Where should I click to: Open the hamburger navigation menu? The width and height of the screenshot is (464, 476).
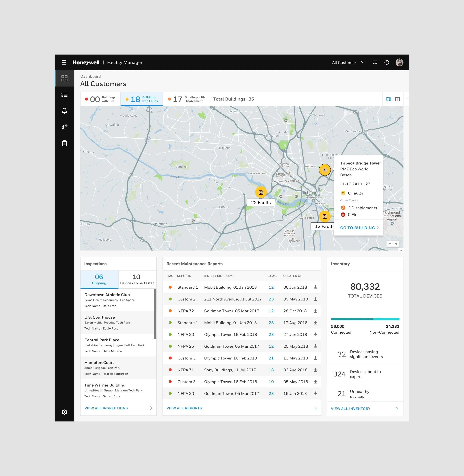click(64, 63)
